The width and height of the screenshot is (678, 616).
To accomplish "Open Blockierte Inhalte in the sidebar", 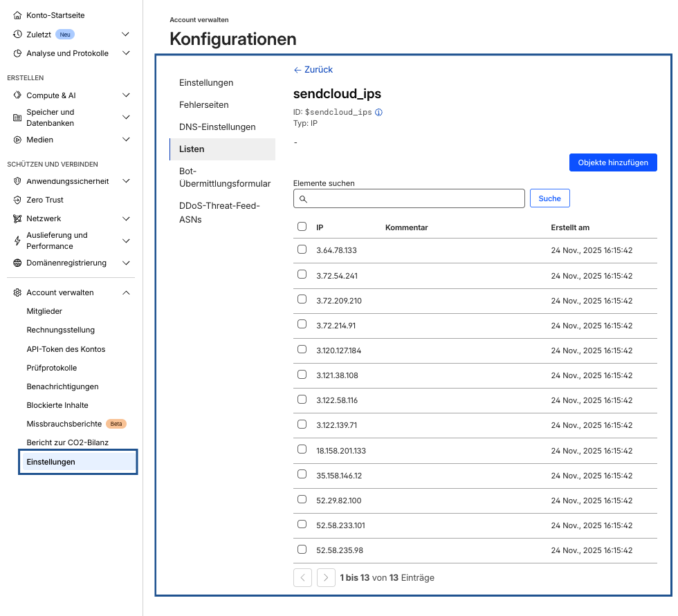I will coord(57,405).
